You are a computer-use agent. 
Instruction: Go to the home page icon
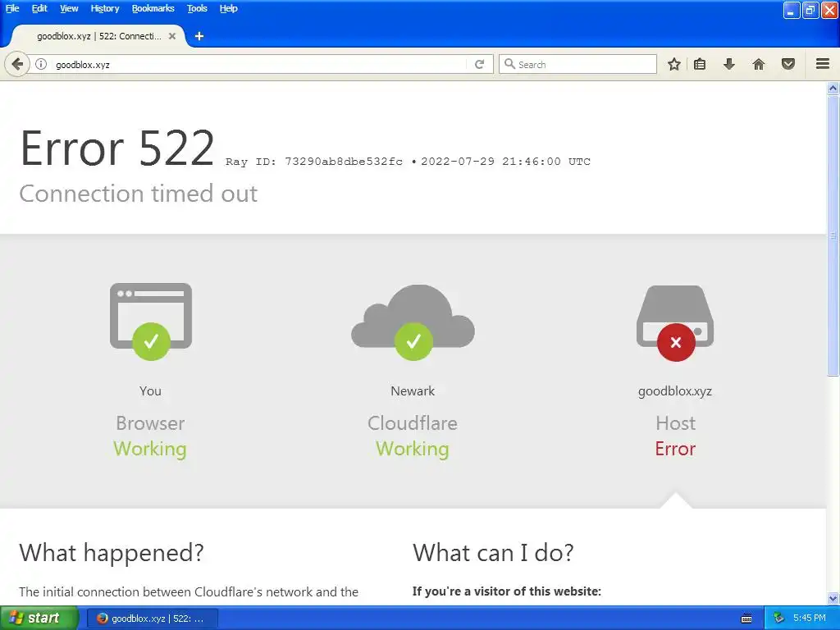coord(759,64)
